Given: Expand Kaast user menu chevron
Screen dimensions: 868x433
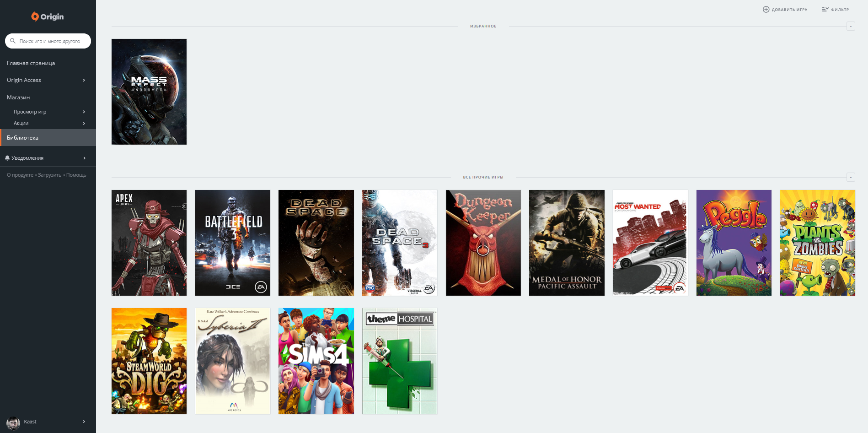Looking at the screenshot, I should 84,422.
